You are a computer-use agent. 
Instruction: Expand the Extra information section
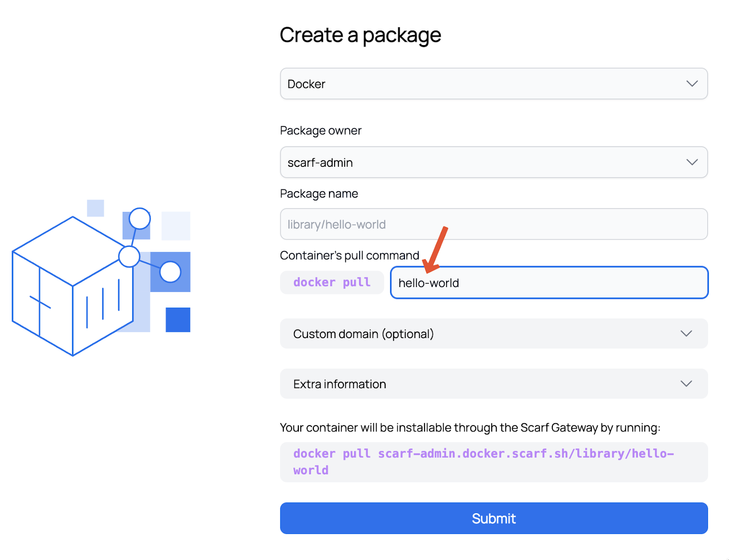(493, 384)
